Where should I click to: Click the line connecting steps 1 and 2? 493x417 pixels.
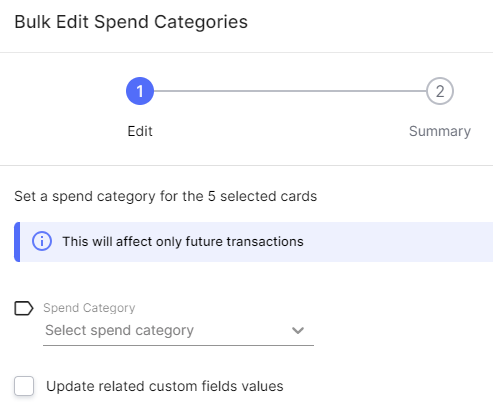pos(290,91)
